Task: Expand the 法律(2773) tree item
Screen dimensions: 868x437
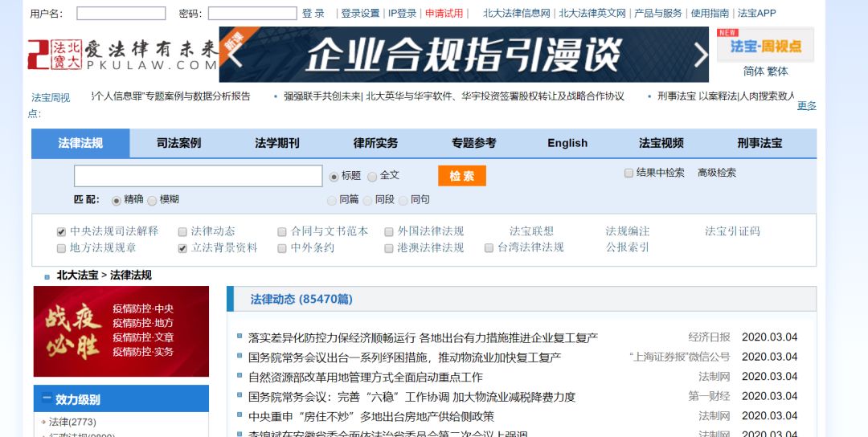Action: click(43, 422)
